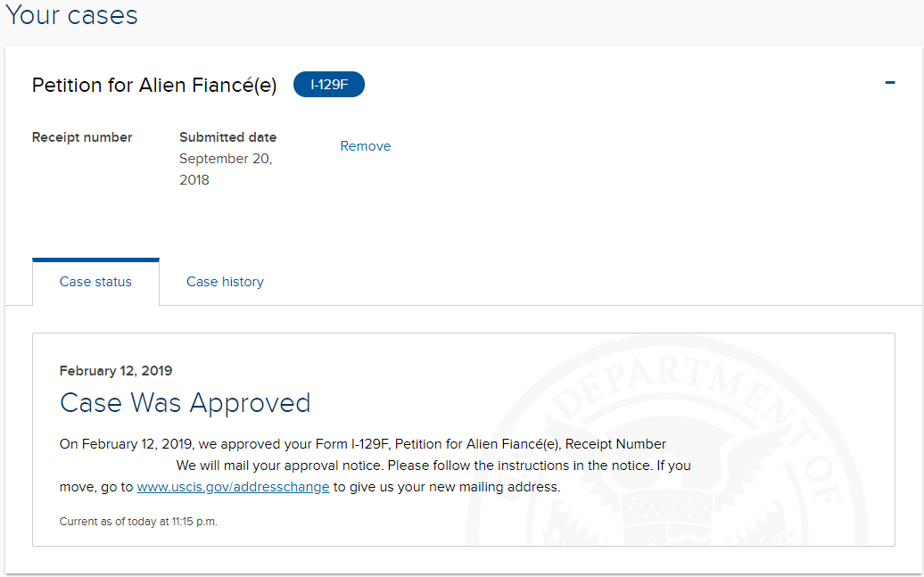The width and height of the screenshot is (924, 577).
Task: Click the approval notice description paragraph
Action: pos(375,466)
